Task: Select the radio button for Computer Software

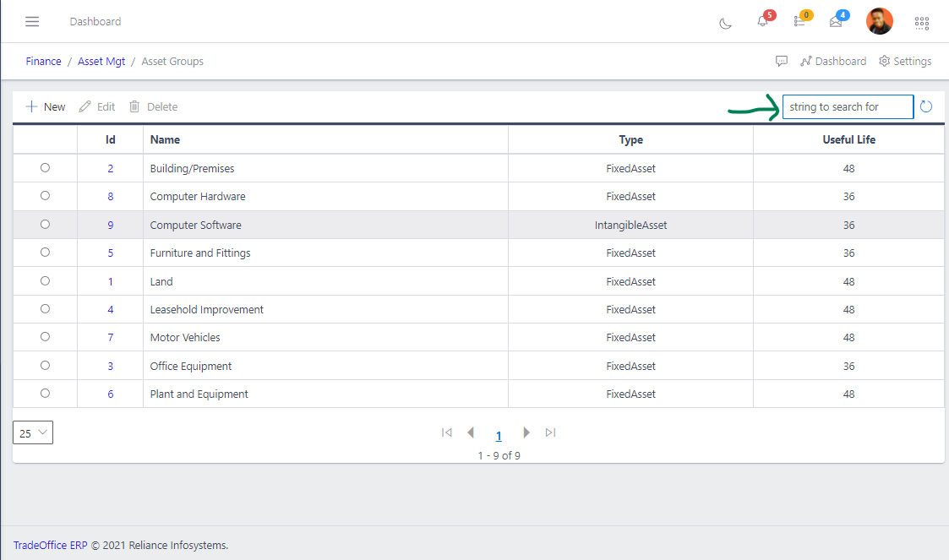Action: coord(45,225)
